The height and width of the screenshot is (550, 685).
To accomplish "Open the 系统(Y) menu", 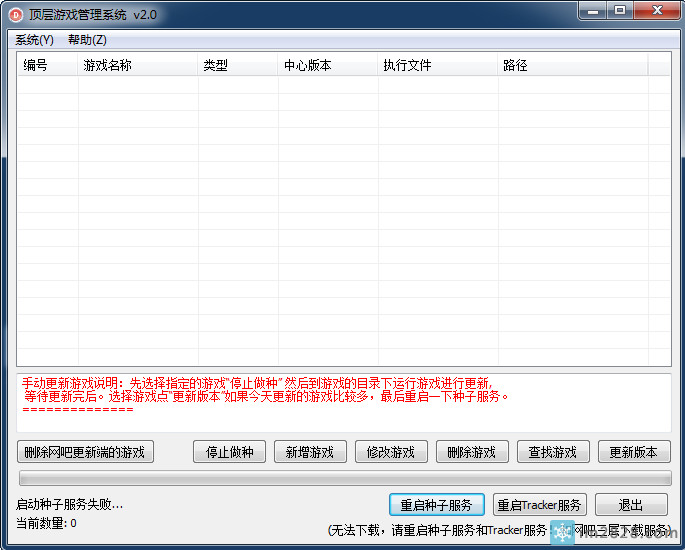I will coord(35,40).
